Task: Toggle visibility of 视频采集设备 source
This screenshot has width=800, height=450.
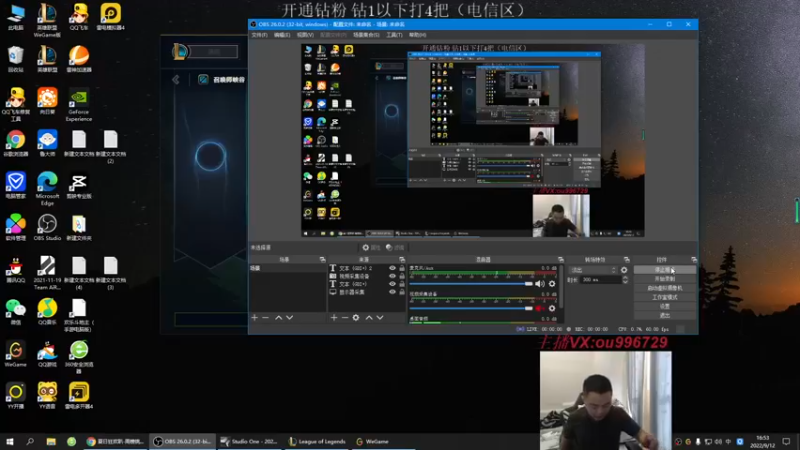Action: [392, 276]
